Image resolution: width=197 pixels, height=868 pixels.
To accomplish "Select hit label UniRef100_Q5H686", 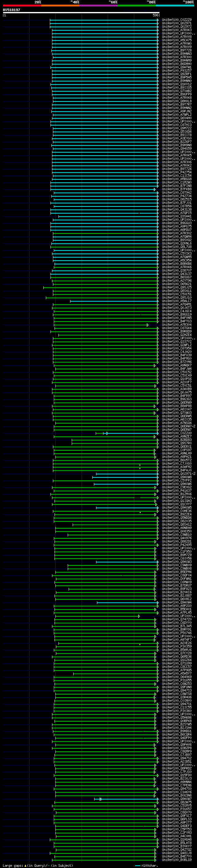I will pos(177,717).
